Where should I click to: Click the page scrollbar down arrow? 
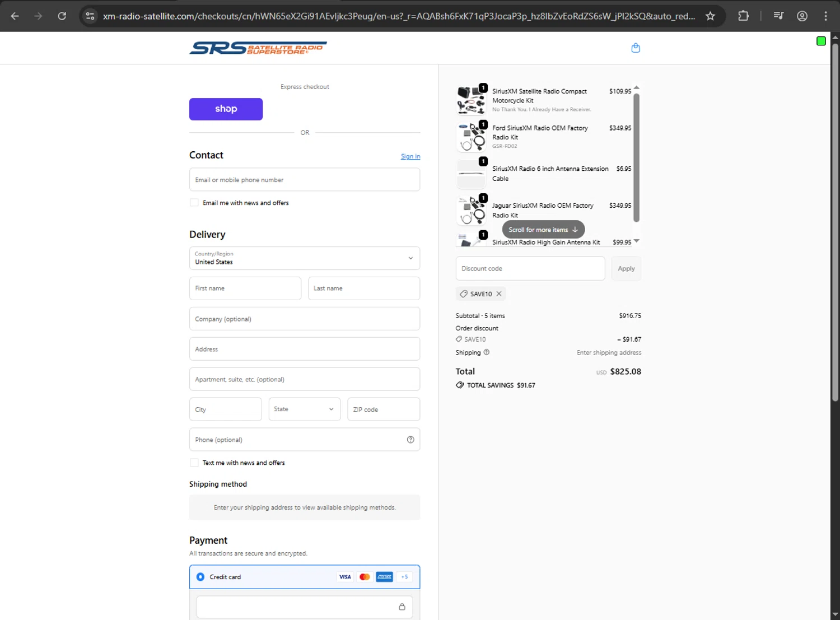[x=835, y=614]
